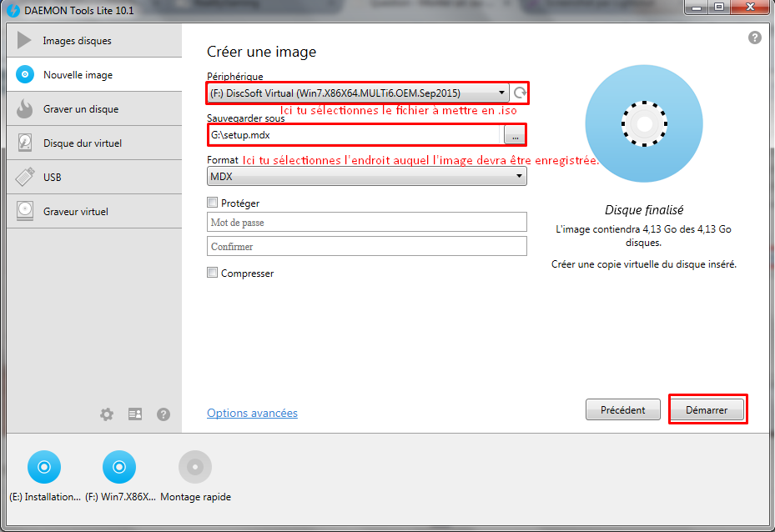Select Nouvelle image in the sidebar
The height and width of the screenshot is (532, 775).
pyautogui.click(x=94, y=74)
